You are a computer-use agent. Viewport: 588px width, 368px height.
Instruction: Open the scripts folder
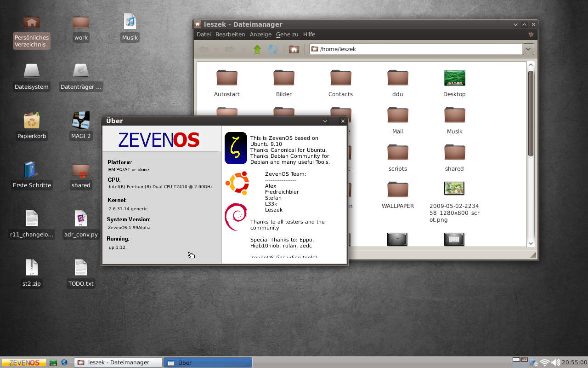click(x=397, y=158)
